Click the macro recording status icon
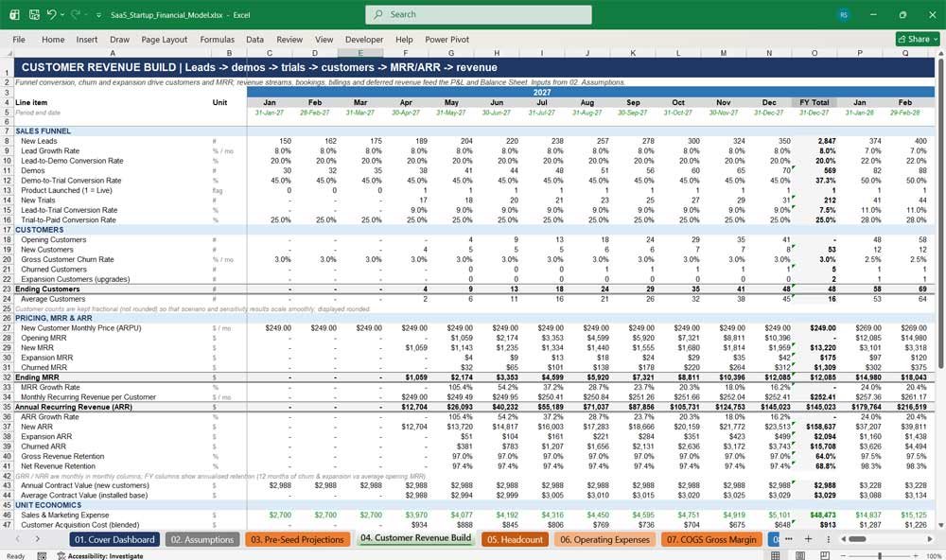The width and height of the screenshot is (946, 560). point(42,556)
